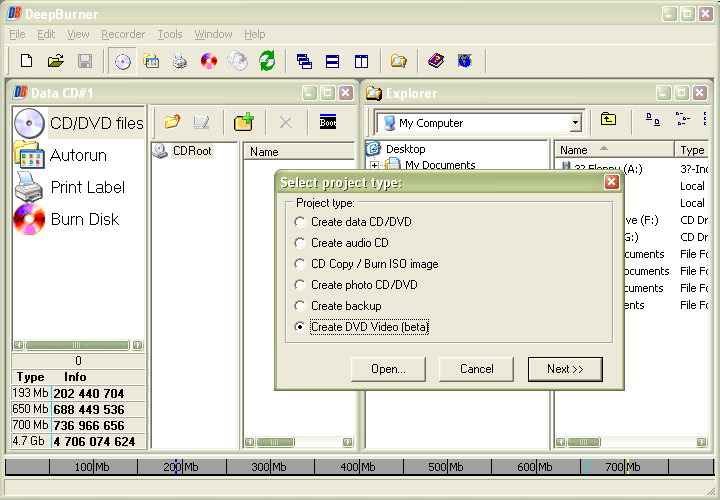Click the Open folder toolbar icon
Viewport: 720px width, 500px height.
56,61
